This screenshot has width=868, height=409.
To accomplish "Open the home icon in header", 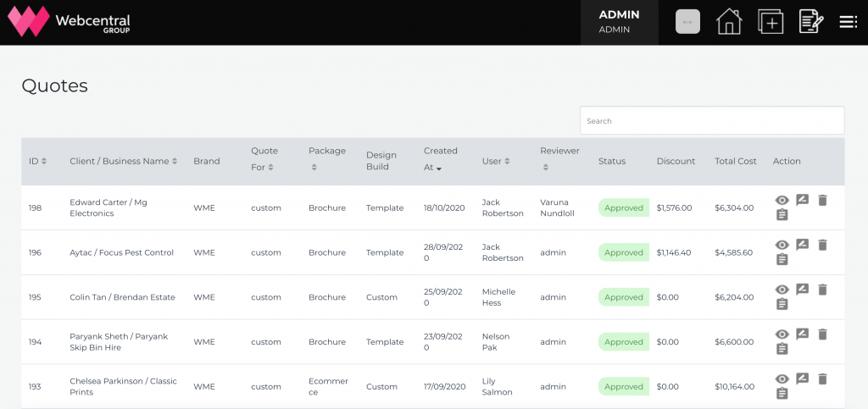I will [728, 22].
